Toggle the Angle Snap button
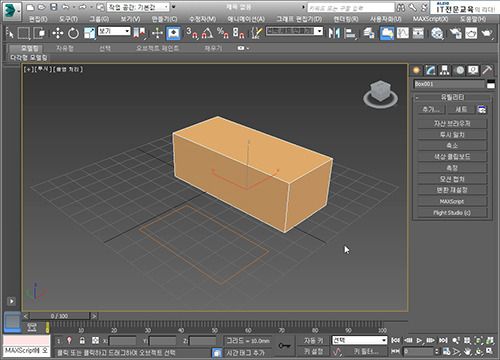 (207, 33)
